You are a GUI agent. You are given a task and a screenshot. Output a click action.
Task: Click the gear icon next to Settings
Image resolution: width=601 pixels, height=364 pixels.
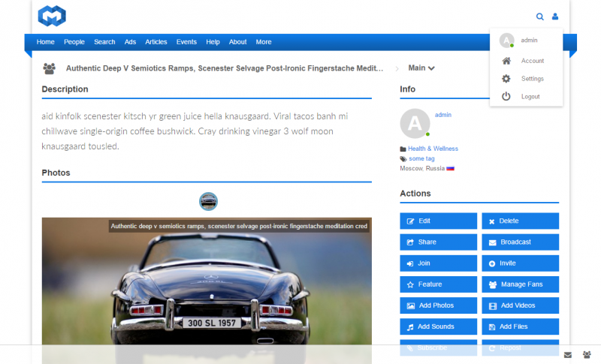506,79
